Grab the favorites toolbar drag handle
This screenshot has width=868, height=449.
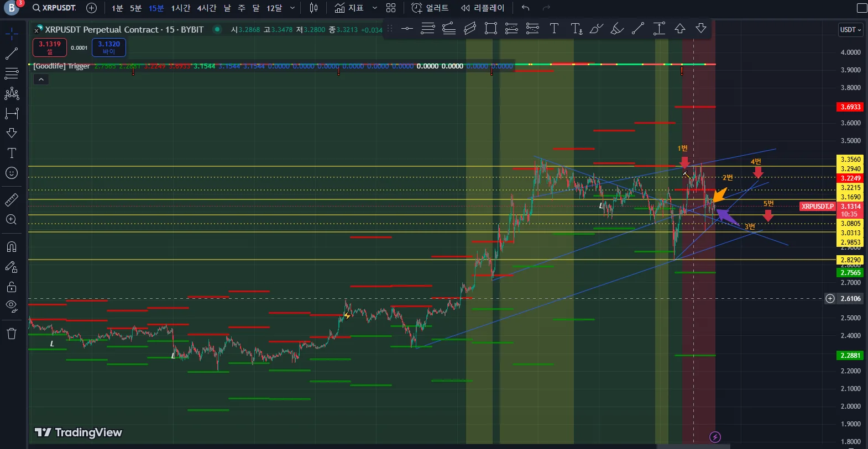[390, 29]
